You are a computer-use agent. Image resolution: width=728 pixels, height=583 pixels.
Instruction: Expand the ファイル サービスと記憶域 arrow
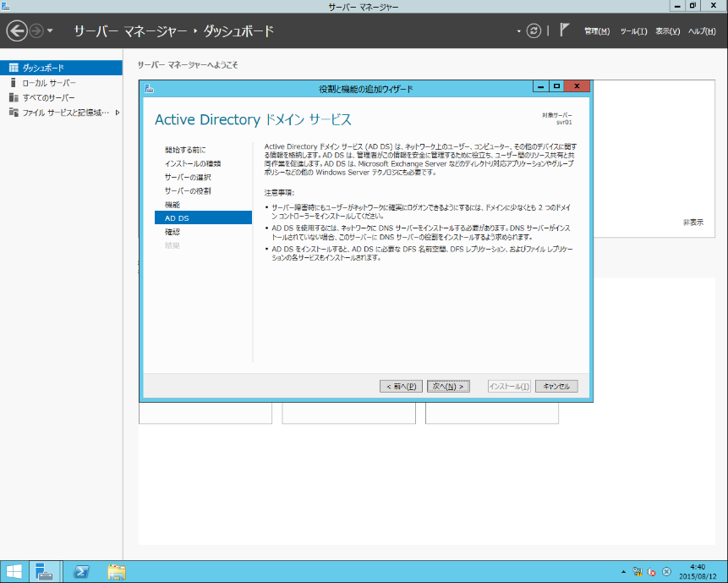pyautogui.click(x=118, y=113)
